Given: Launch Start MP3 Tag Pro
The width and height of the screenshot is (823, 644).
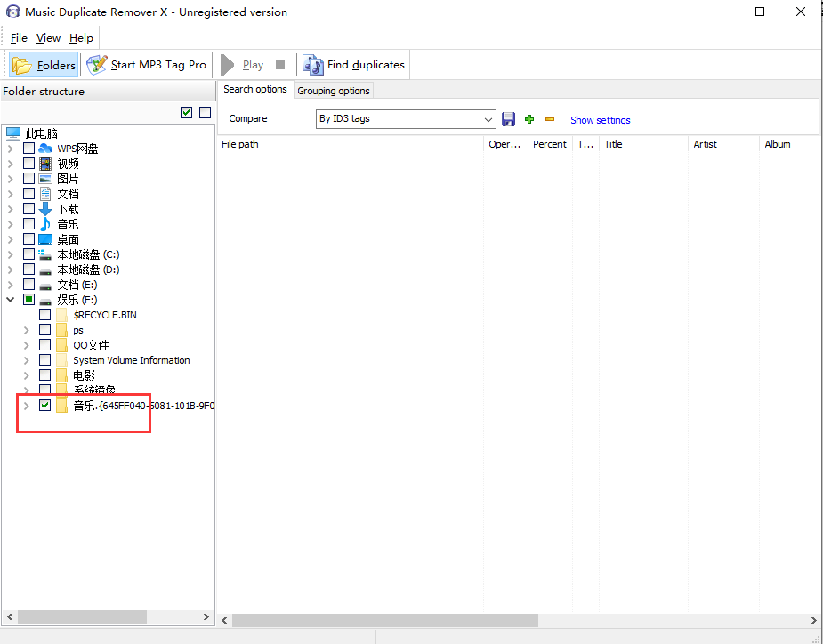Looking at the screenshot, I should pyautogui.click(x=147, y=65).
